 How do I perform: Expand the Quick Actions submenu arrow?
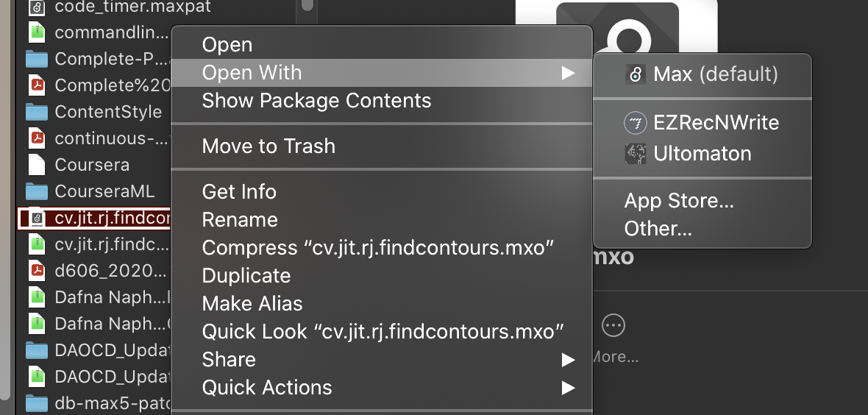[x=568, y=388]
